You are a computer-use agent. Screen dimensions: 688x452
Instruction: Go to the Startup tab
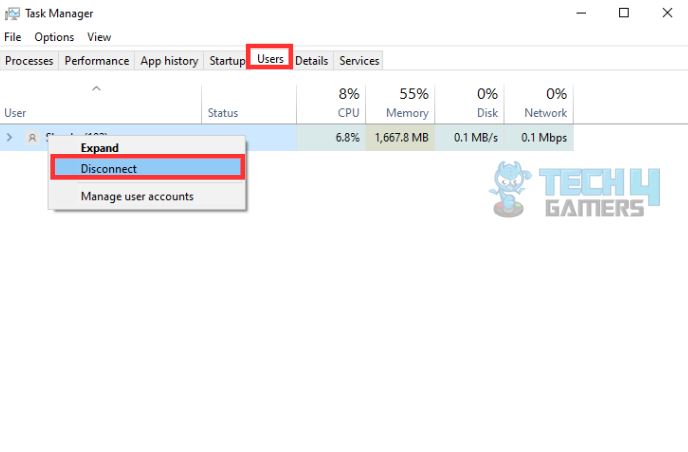227,61
